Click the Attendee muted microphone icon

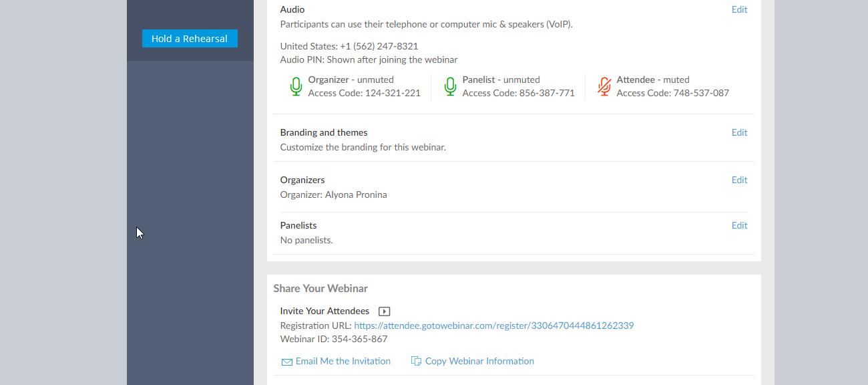pos(604,86)
